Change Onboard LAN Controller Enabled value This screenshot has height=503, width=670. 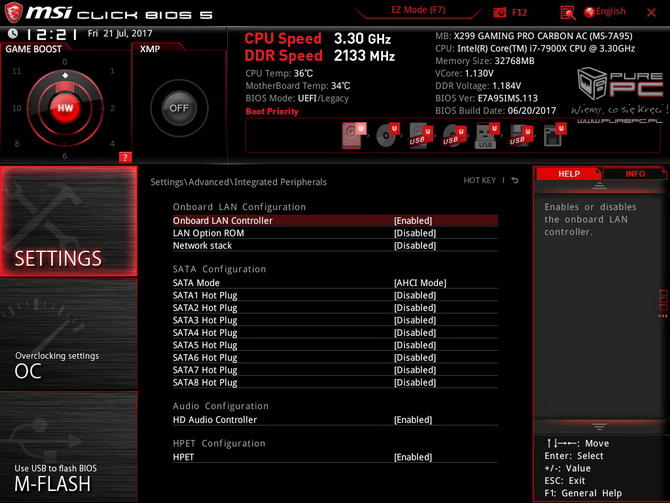413,221
